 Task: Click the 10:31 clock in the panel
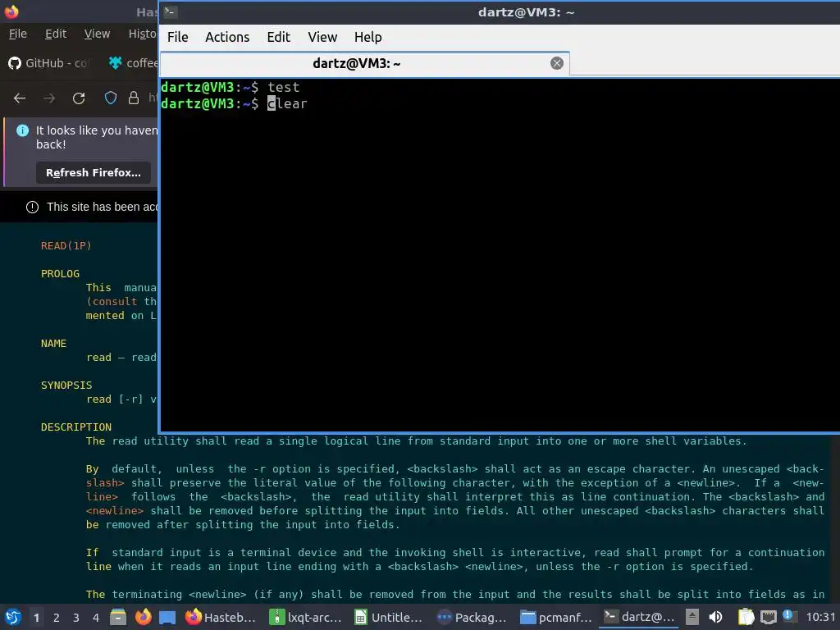click(x=820, y=617)
